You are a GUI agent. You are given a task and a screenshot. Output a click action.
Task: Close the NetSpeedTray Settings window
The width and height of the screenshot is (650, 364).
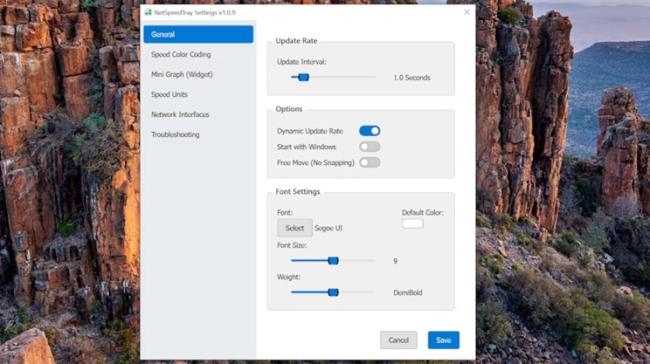click(467, 12)
